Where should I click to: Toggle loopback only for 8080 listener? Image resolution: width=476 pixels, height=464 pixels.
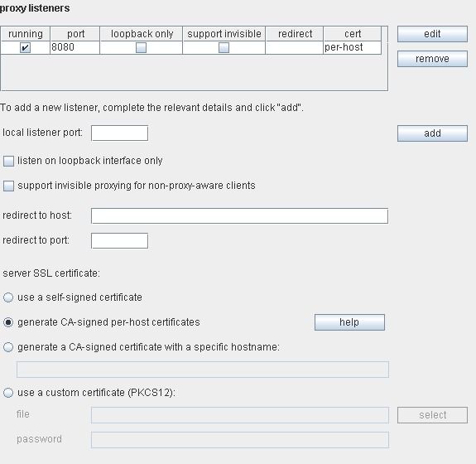pos(141,48)
